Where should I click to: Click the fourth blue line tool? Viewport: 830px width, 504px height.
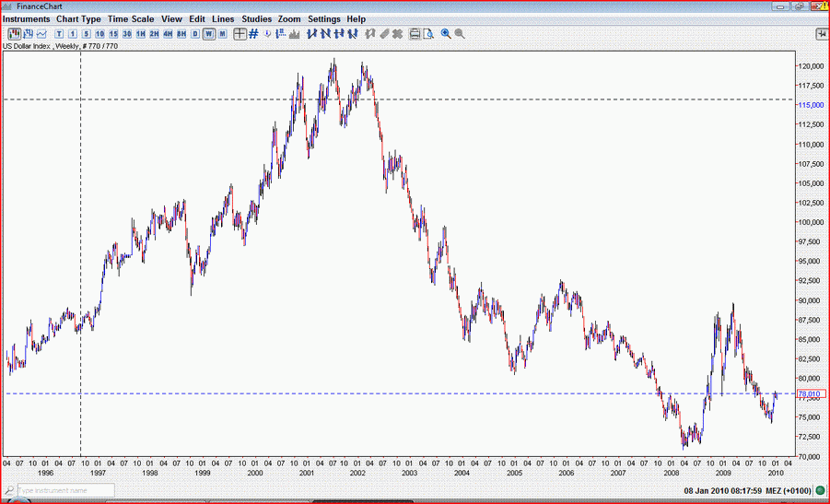pyautogui.click(x=353, y=34)
